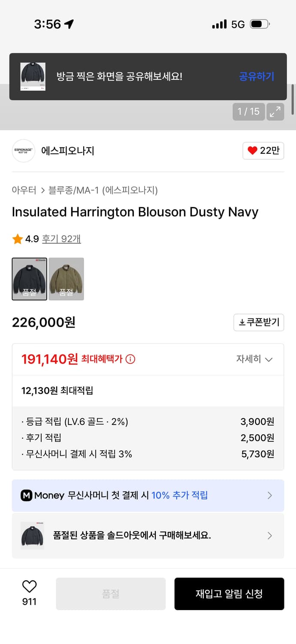296x644 pixels.
Task: Click the location arrow in the status bar
Action: click(69, 24)
